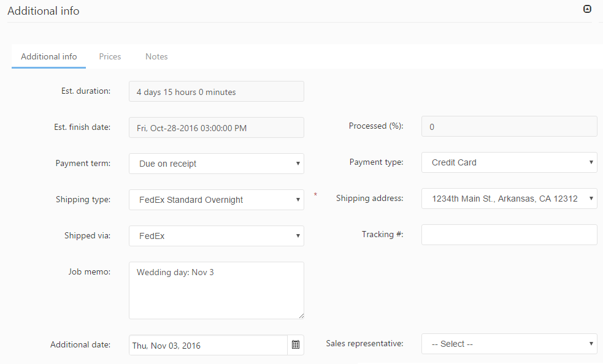Screen dimensions: 603x364
Task: Open the Payment type dropdown
Action: coord(509,163)
